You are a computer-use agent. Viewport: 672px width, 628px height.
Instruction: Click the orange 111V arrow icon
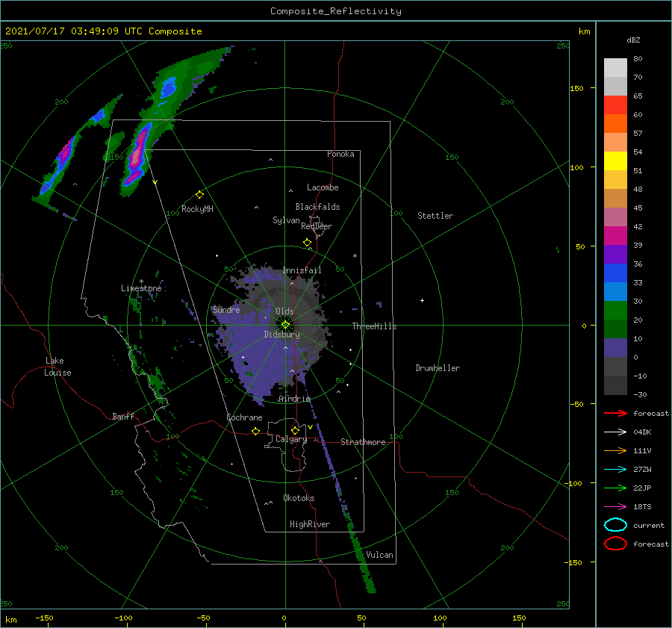(x=615, y=450)
